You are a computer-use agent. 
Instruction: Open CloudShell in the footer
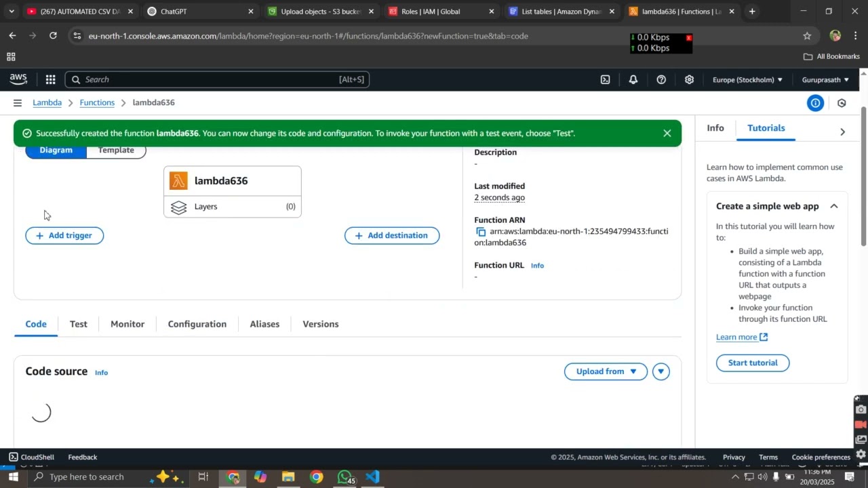[31, 457]
